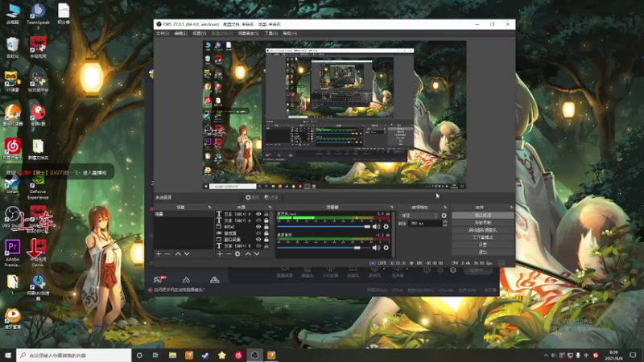The width and height of the screenshot is (644, 362).
Task: Move scene up in scenes list
Action: (178, 254)
